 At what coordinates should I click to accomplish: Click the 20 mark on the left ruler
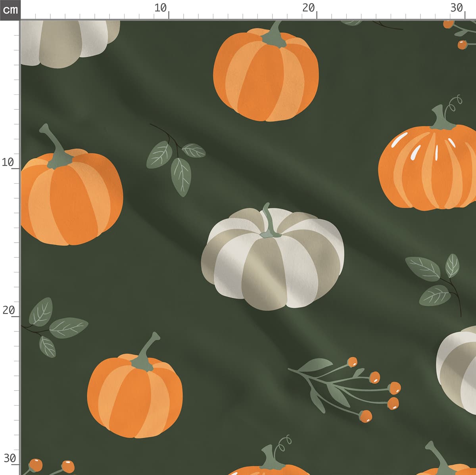click(8, 310)
